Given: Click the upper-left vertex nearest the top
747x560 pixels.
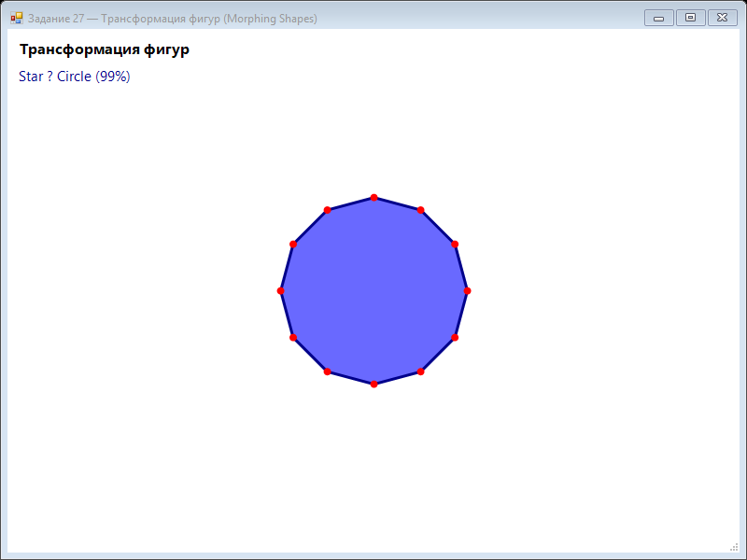Looking at the screenshot, I should (328, 210).
